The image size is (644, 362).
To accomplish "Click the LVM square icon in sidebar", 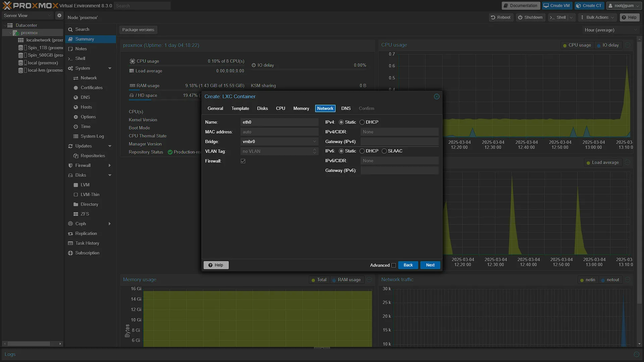I will tap(76, 185).
